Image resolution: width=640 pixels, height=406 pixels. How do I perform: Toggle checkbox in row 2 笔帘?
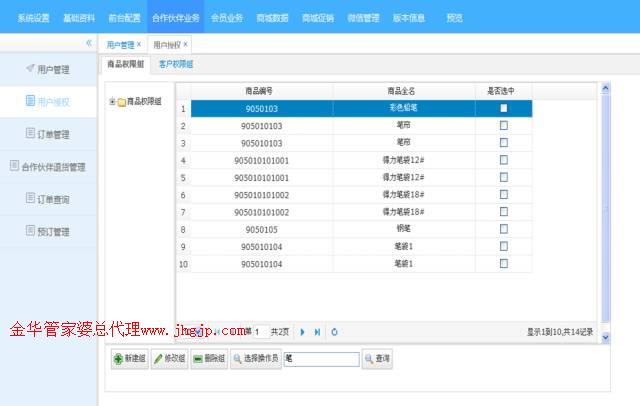click(x=504, y=125)
